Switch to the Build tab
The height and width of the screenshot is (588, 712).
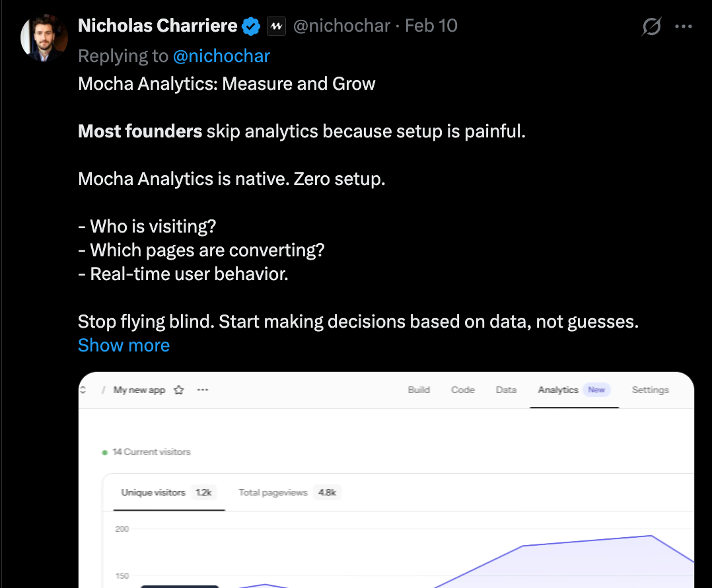(x=419, y=390)
